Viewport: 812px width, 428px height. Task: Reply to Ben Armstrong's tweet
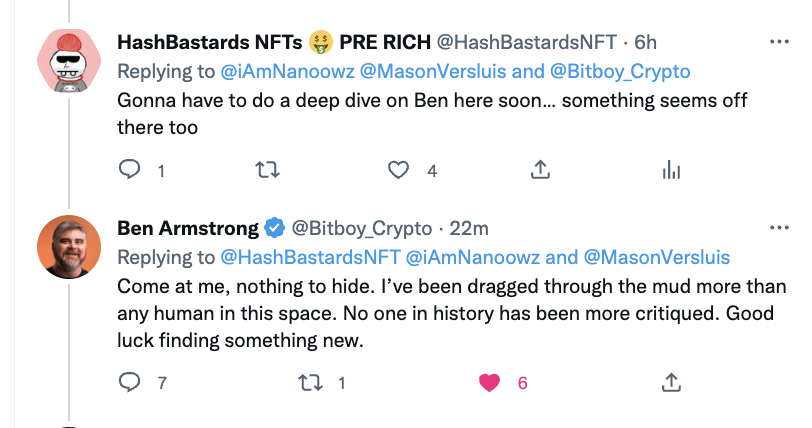pos(131,381)
